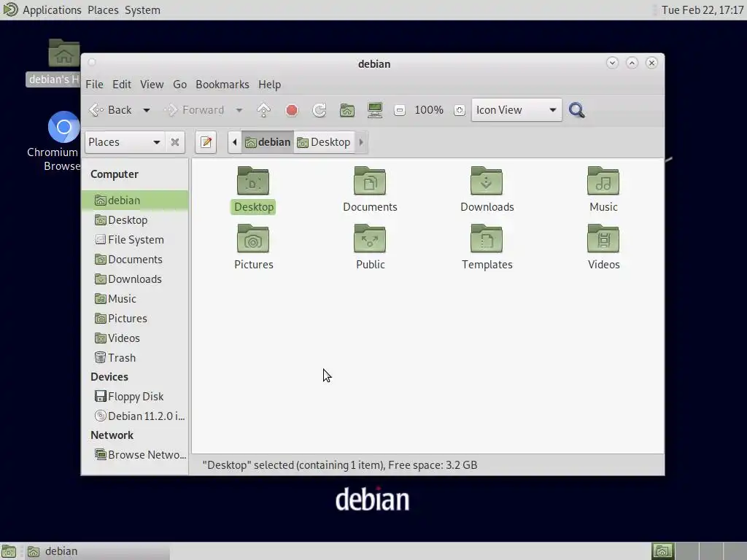
Task: Click the window menu button on title bar
Action: click(92, 63)
